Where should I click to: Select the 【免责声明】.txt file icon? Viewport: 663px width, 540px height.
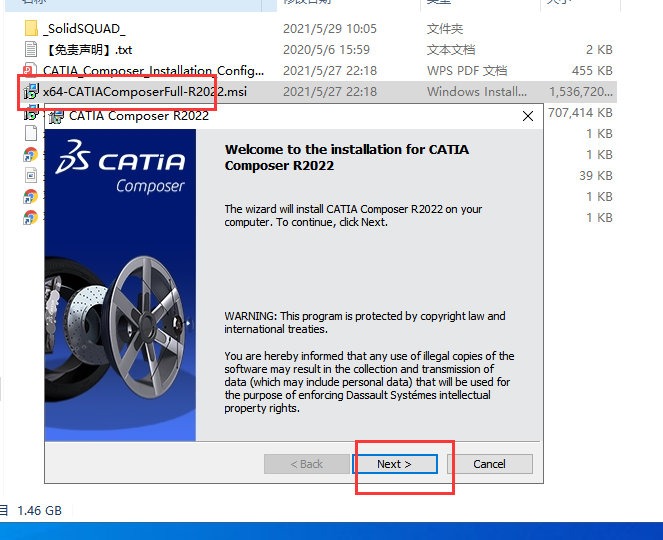click(31, 49)
